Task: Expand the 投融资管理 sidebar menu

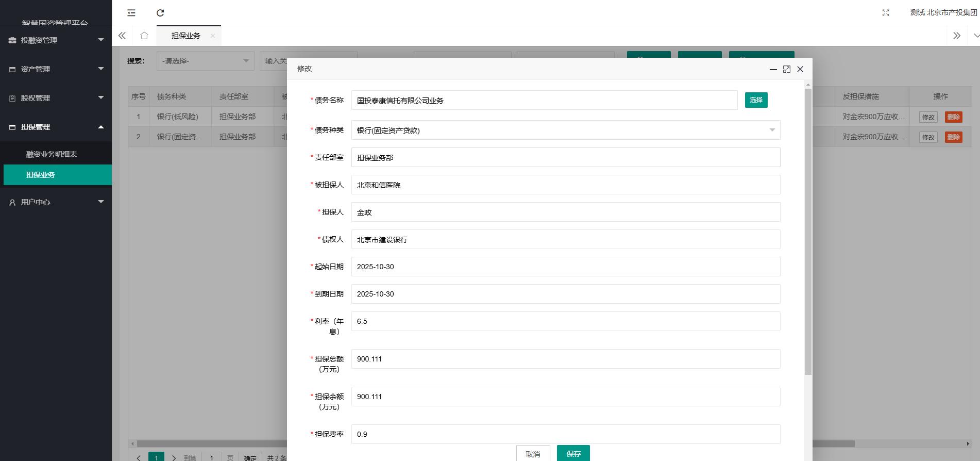Action: click(x=56, y=40)
